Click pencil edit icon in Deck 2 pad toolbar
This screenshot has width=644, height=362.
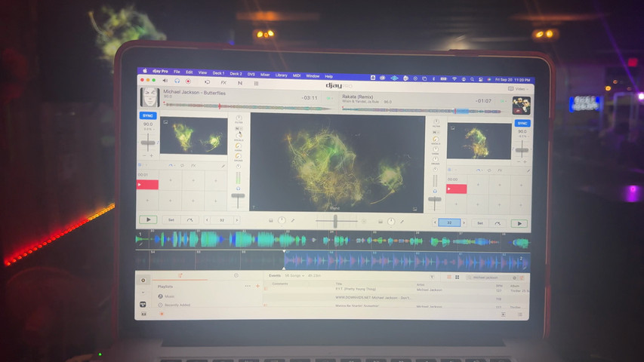pos(528,170)
